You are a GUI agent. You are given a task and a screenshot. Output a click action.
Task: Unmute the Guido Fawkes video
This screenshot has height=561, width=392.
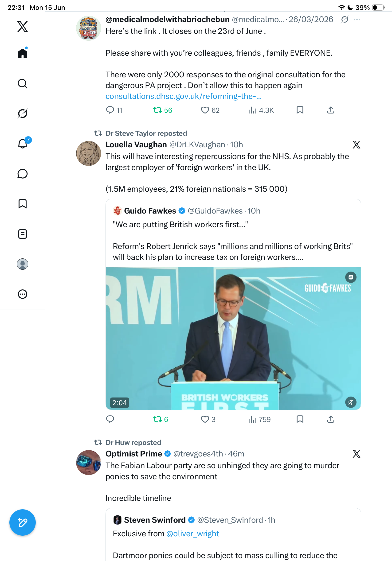pyautogui.click(x=351, y=402)
